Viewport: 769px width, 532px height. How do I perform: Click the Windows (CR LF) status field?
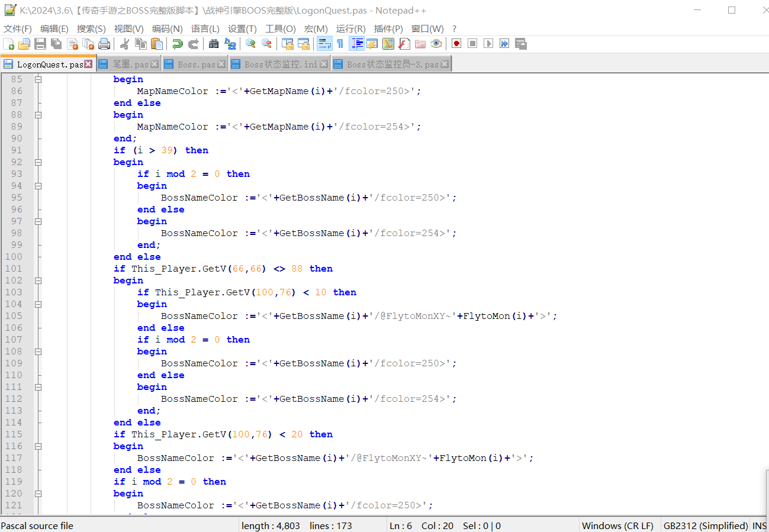pyautogui.click(x=617, y=525)
